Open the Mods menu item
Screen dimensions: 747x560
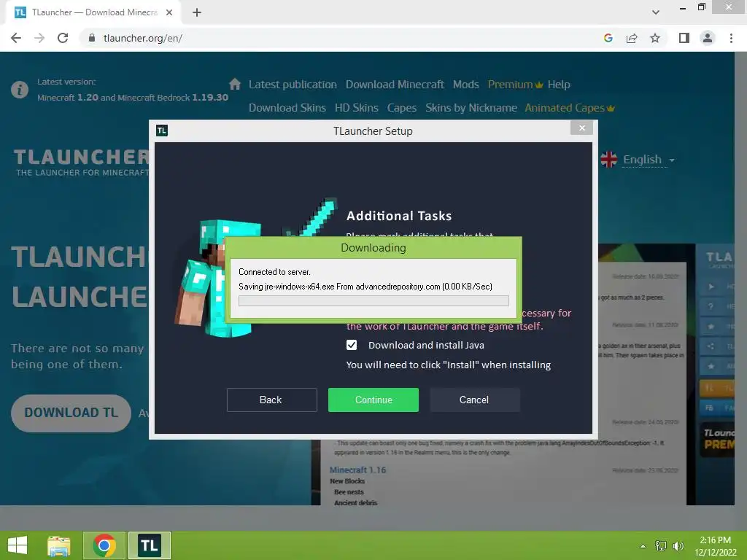[x=465, y=85]
